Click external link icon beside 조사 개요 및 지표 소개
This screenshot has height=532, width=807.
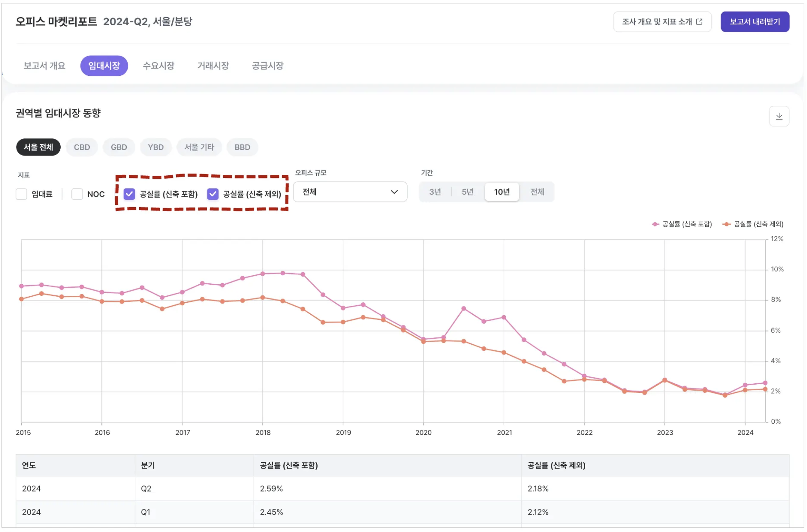click(x=699, y=22)
